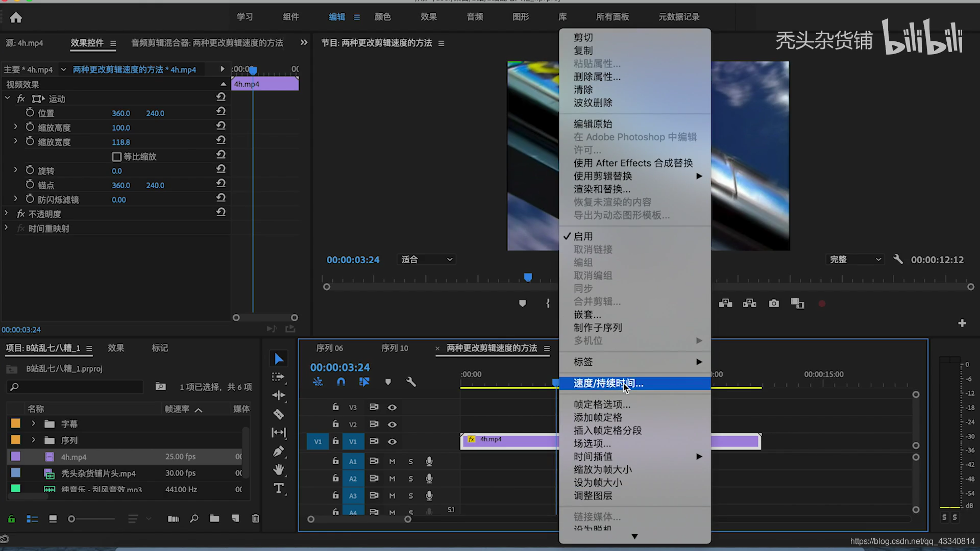Switch to the 颜色 workspace tab
980x551 pixels.
[x=382, y=17]
